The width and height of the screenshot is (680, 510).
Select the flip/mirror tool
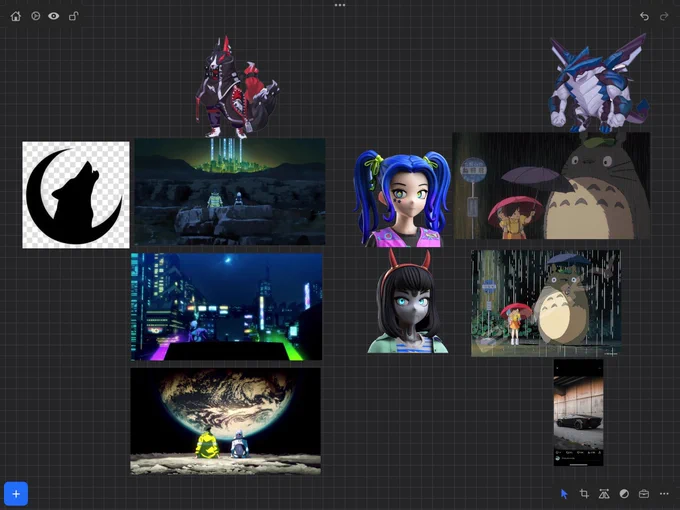click(x=604, y=494)
